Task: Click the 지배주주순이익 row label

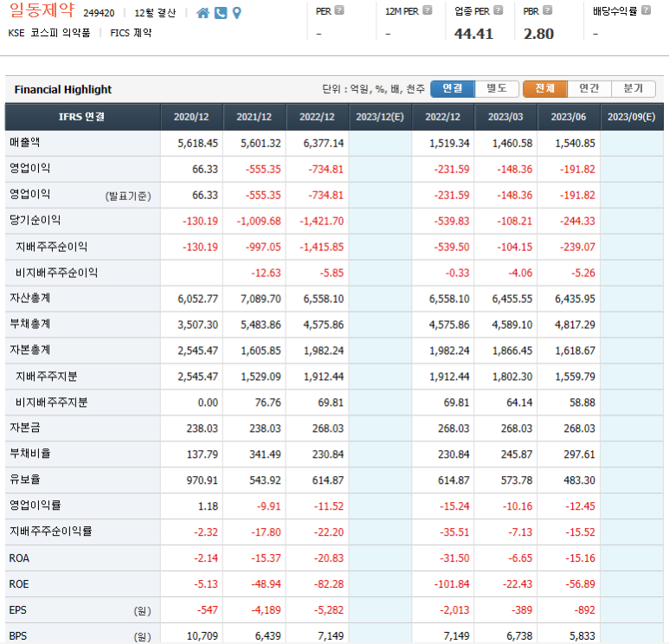Action: pos(52,246)
